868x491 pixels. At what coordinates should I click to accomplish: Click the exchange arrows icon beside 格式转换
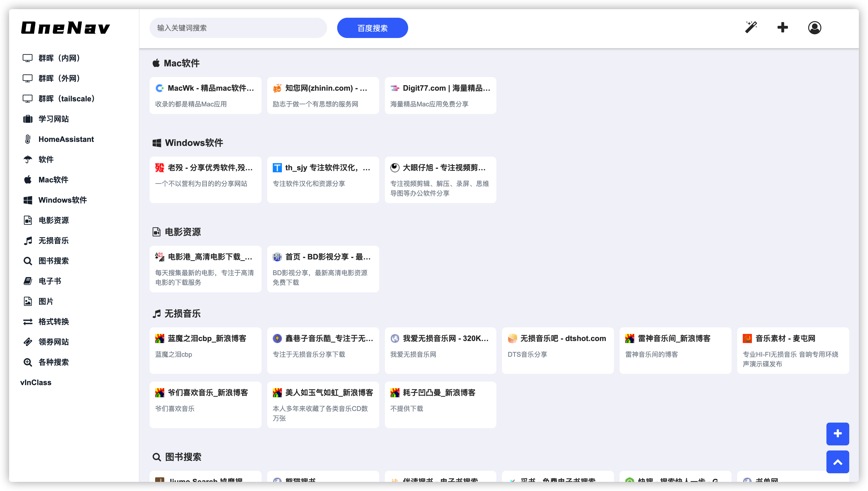pyautogui.click(x=28, y=322)
